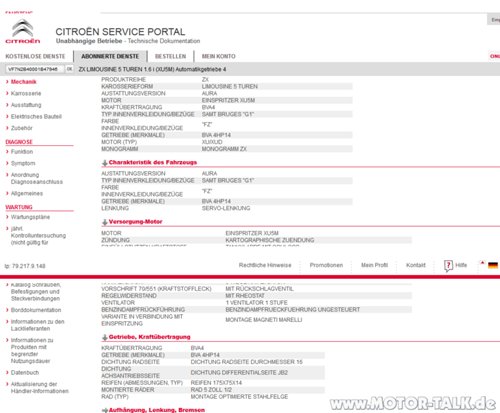
Task: Click the value SAMT BRUGES "G1" in top table
Action: 228,114
